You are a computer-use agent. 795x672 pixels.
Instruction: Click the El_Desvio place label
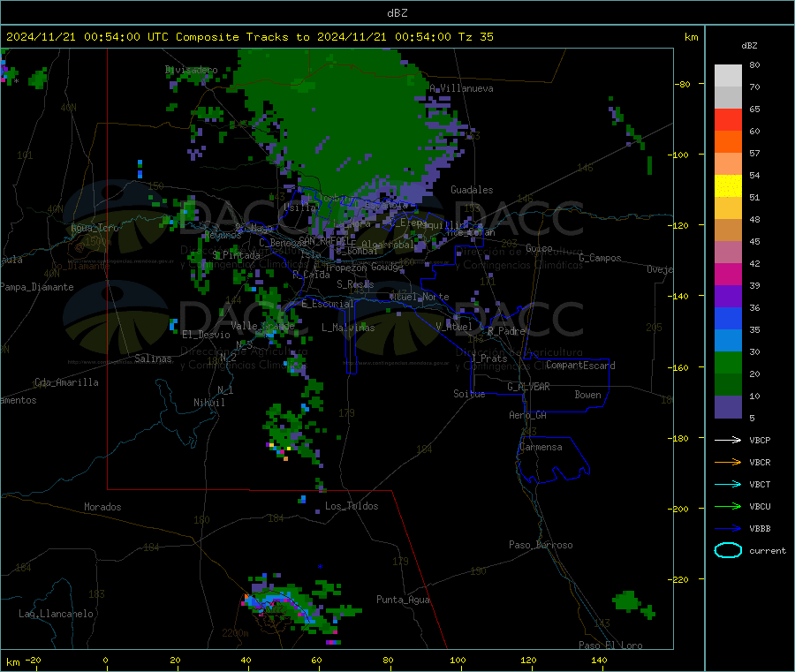point(206,335)
